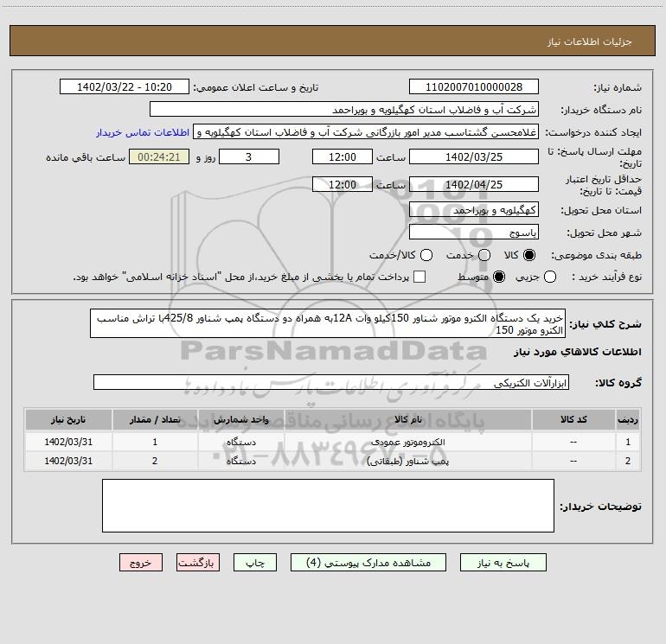This screenshot has width=666, height=644.
Task: Click the توضیحات خریدار text area
Action: coord(328,506)
